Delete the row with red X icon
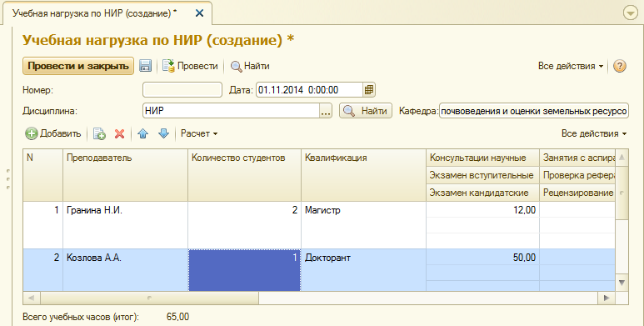The height and width of the screenshot is (326, 644). tap(119, 133)
